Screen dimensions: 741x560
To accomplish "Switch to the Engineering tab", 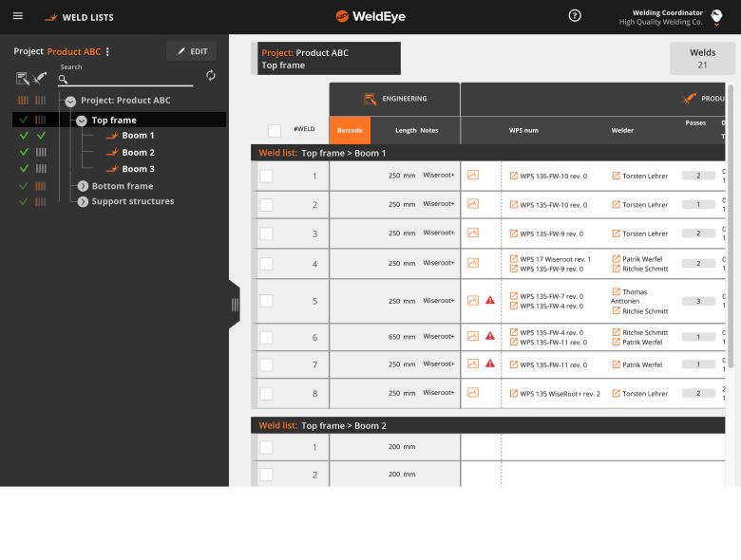I will pyautogui.click(x=394, y=99).
